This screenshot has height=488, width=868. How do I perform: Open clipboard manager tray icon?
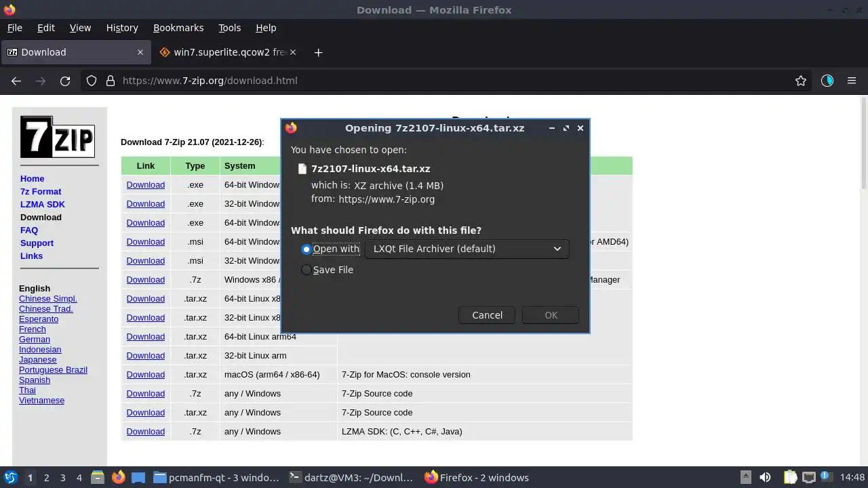tap(790, 477)
